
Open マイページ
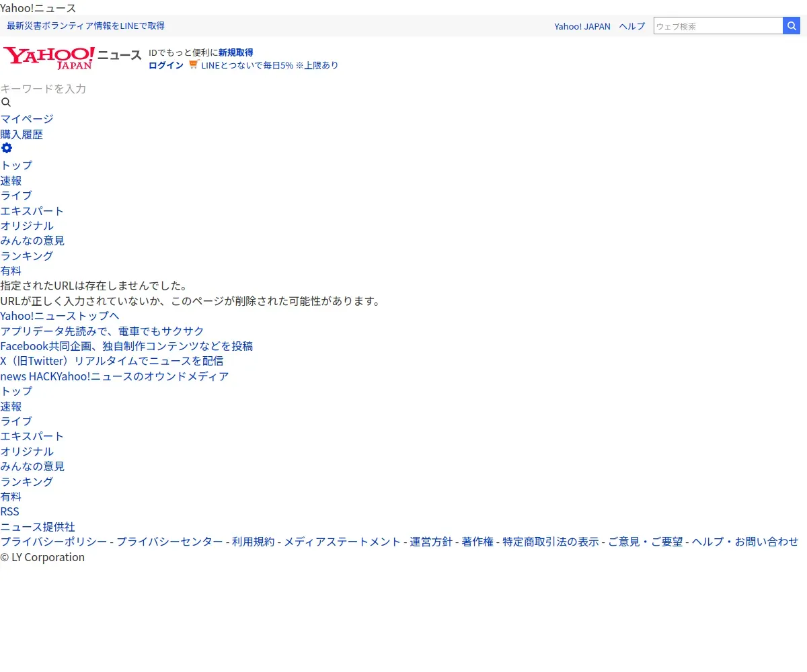click(x=27, y=119)
